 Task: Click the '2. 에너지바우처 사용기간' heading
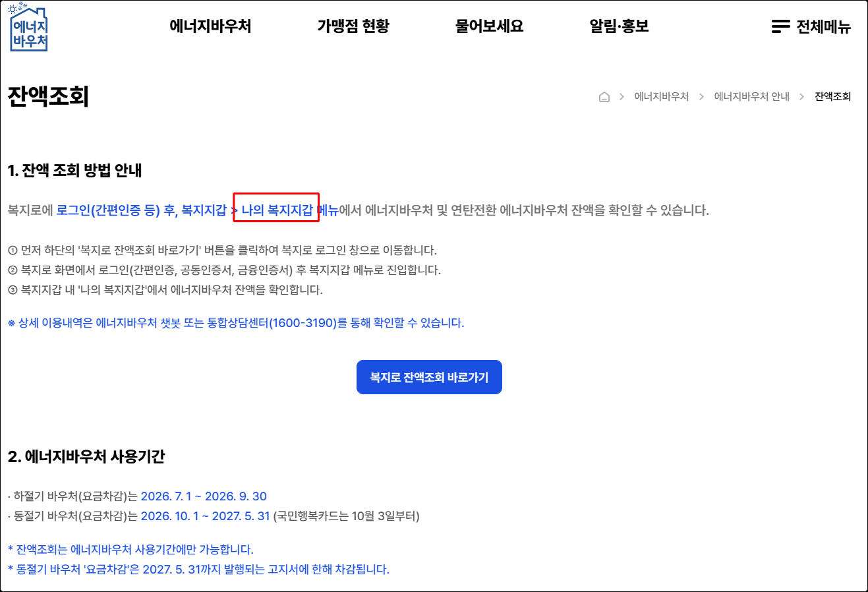[86, 456]
